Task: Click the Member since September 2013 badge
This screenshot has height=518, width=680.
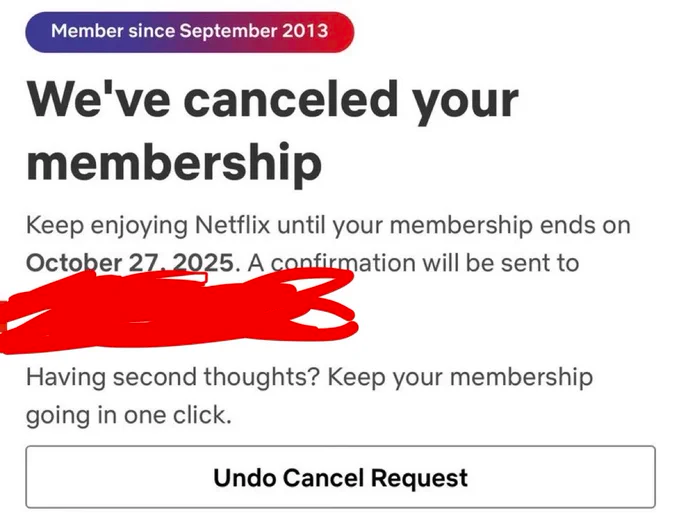Action: coord(190,31)
